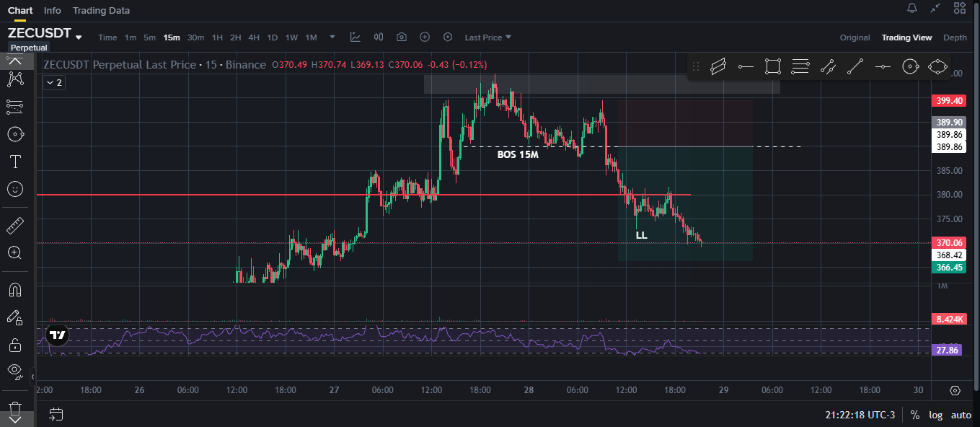Viewport: 980px width, 427px height.
Task: Select the Time line-chart interval
Action: (107, 38)
